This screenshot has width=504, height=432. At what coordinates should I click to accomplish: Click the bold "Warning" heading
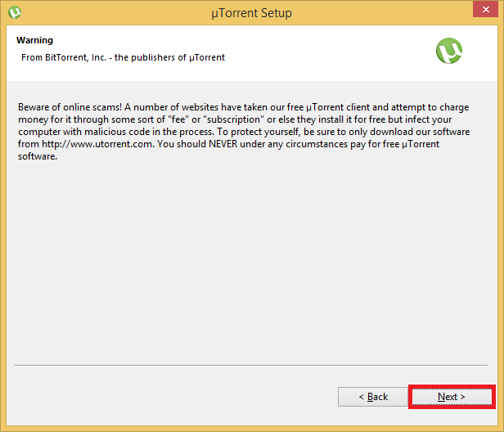(x=34, y=40)
